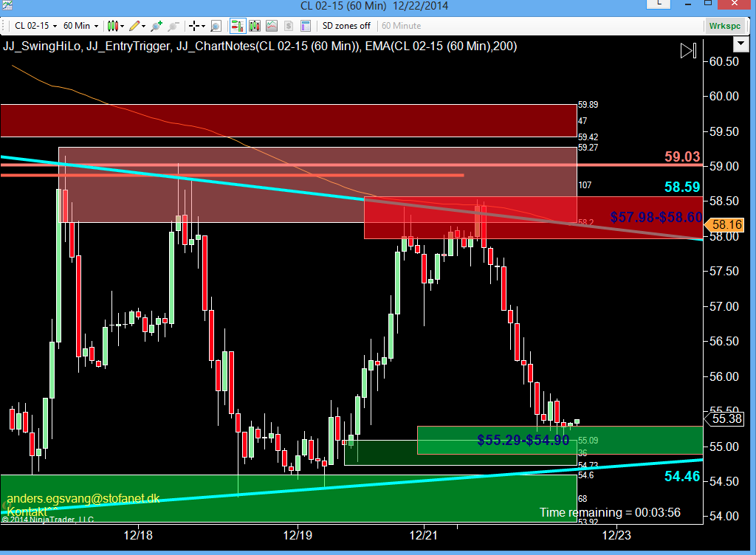Select the pencil drawing tools icon
756x555 pixels.
coord(134,26)
